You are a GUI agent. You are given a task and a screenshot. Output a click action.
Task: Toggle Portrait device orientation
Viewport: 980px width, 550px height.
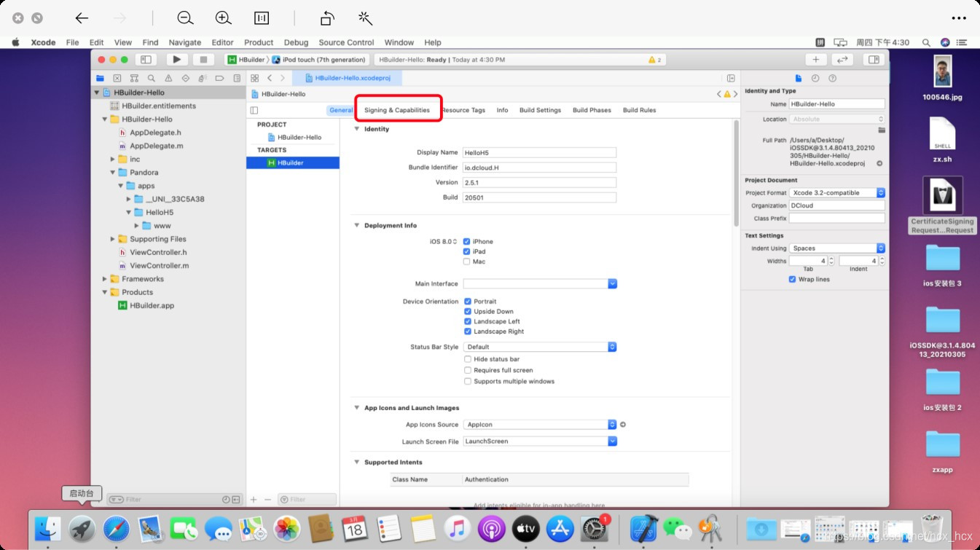(467, 301)
